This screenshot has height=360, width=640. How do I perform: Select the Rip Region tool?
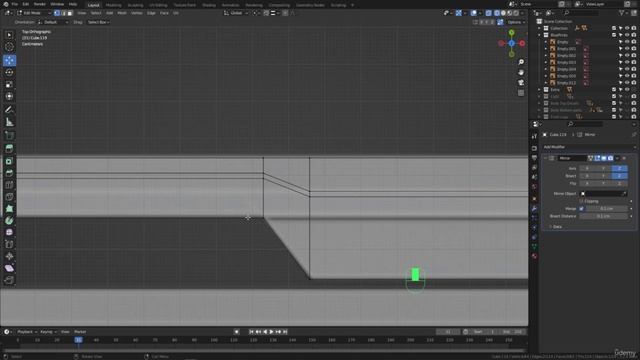[x=9, y=280]
